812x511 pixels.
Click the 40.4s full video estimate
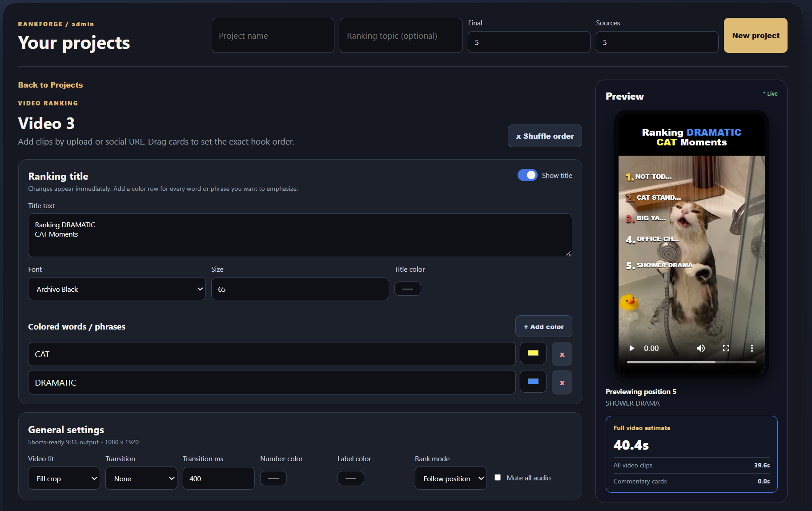click(631, 445)
